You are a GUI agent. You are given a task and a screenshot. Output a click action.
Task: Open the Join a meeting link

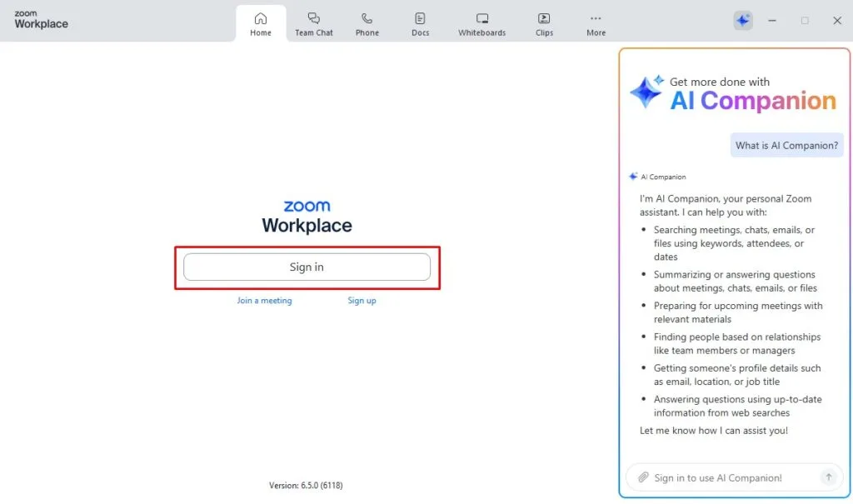tap(265, 300)
